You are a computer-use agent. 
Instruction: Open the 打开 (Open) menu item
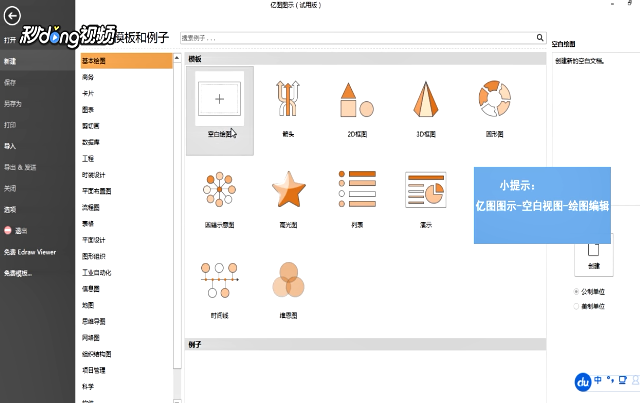pos(10,40)
